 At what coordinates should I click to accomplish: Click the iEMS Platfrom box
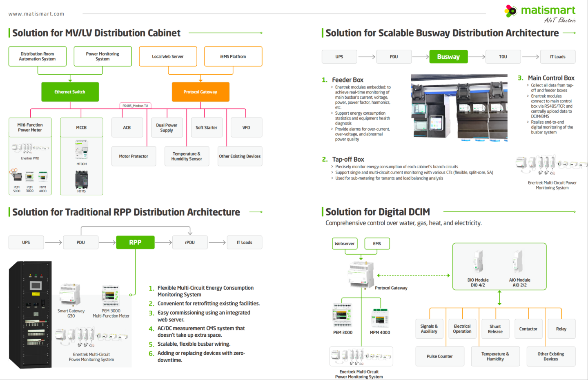pos(233,56)
